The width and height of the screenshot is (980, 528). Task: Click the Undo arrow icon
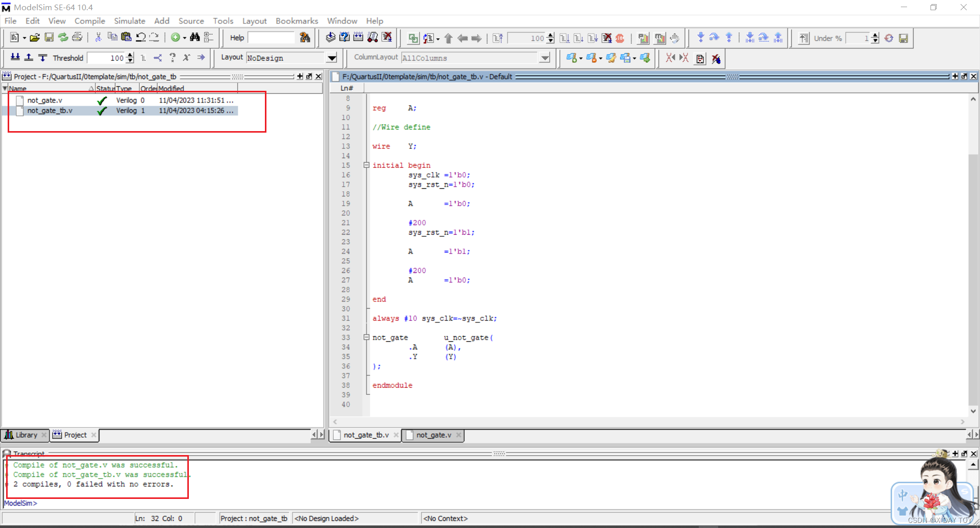(141, 37)
